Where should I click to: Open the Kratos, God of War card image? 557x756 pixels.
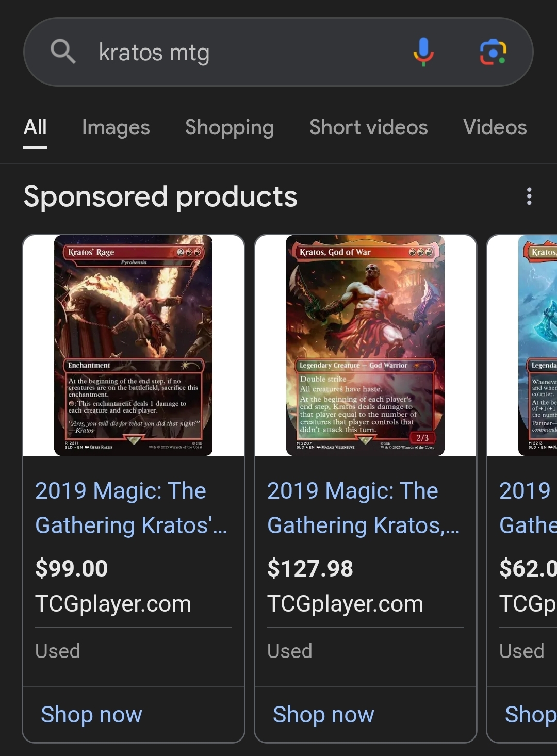366,346
